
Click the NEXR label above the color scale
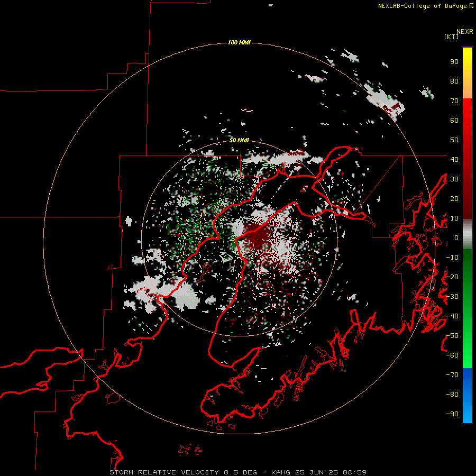[x=464, y=32]
